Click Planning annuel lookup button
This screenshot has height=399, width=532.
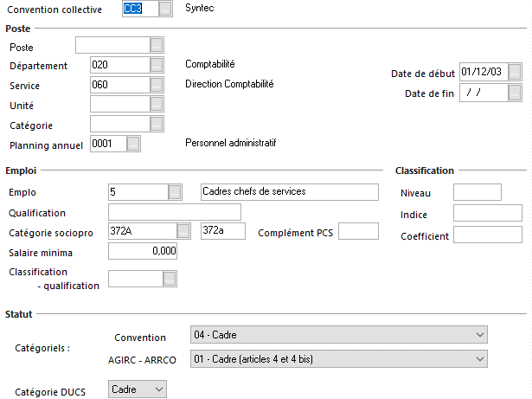tap(133, 145)
